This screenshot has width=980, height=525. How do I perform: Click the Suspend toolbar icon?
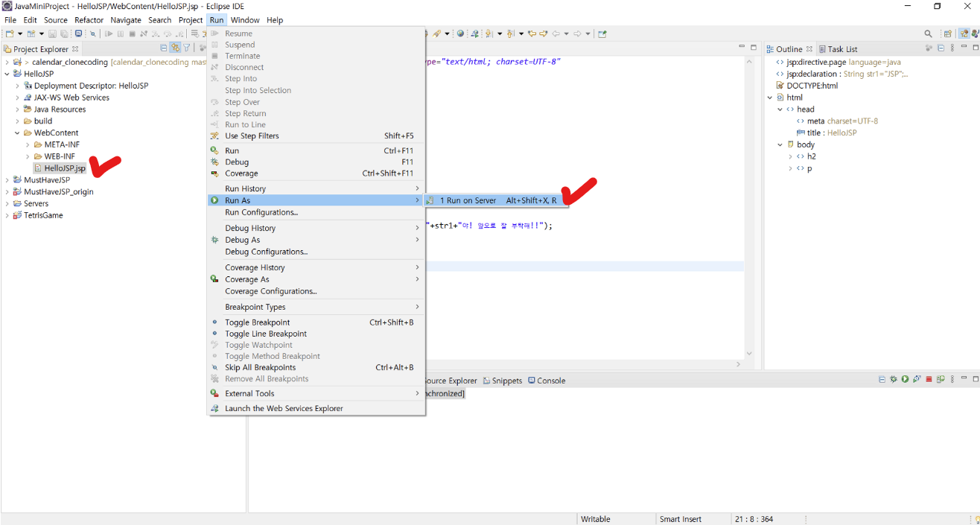click(x=121, y=34)
